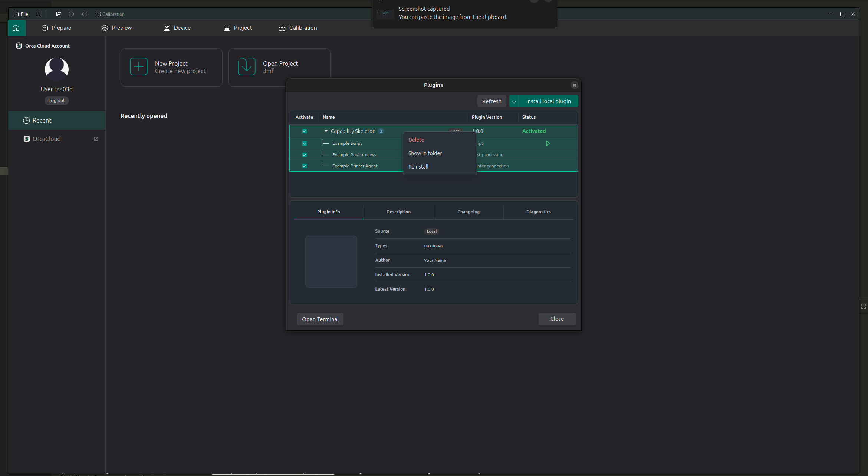The image size is (868, 476).
Task: Create a New Project
Action: 171,67
